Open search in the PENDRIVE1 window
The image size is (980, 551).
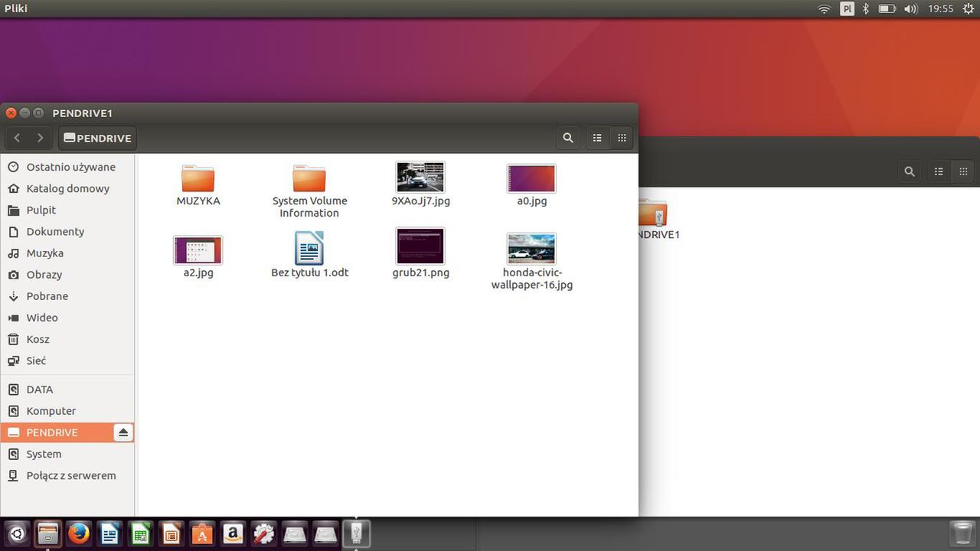[568, 138]
